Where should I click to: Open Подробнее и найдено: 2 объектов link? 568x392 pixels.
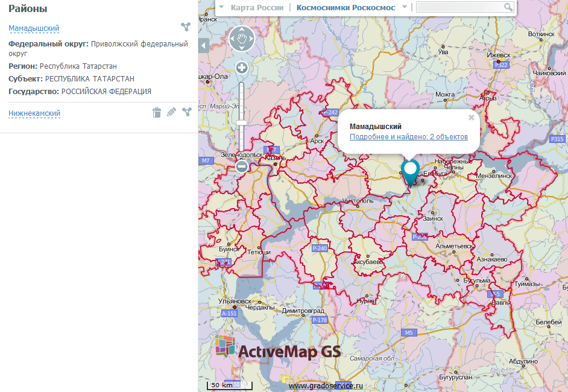[408, 137]
